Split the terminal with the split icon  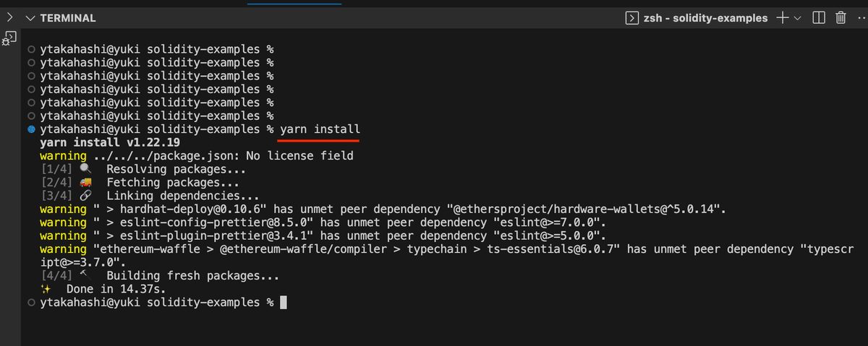click(x=820, y=18)
